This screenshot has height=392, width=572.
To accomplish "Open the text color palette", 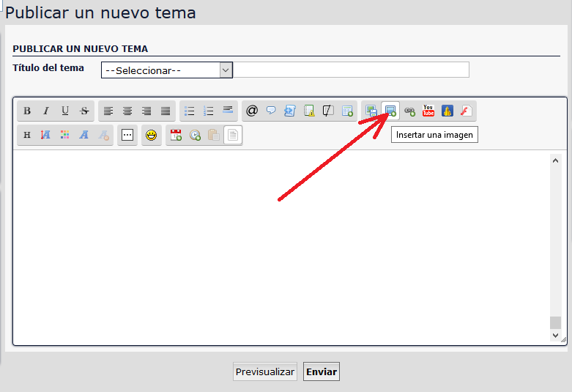I will pyautogui.click(x=65, y=135).
